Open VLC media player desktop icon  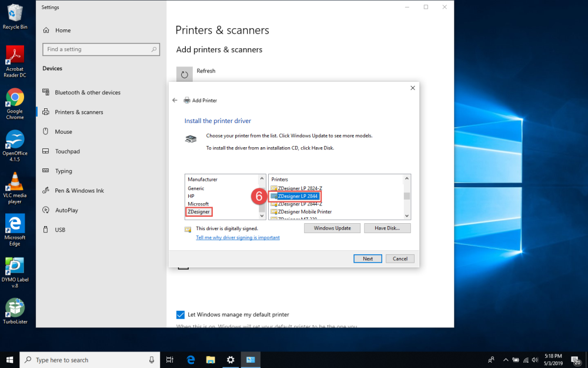[x=15, y=188]
